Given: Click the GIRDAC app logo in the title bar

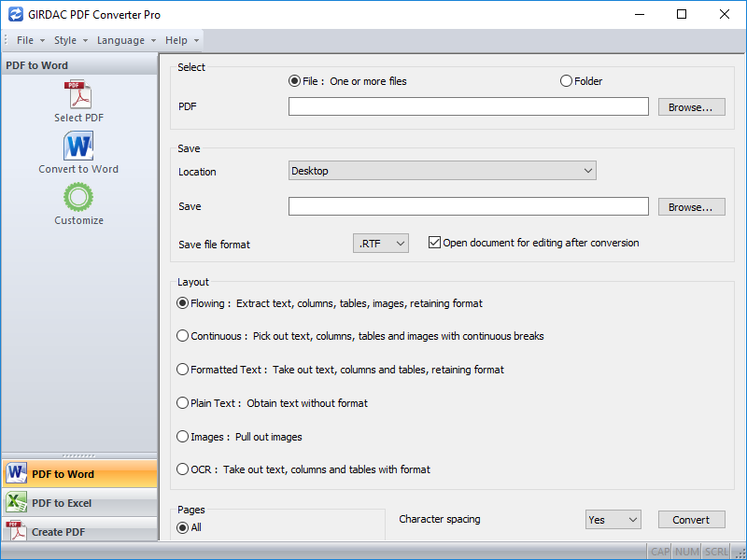Looking at the screenshot, I should pos(15,14).
